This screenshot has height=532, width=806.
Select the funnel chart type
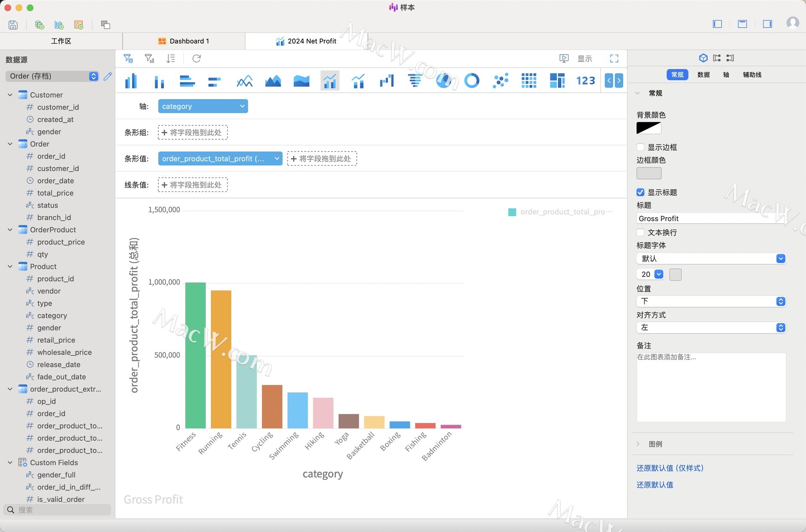click(x=415, y=81)
